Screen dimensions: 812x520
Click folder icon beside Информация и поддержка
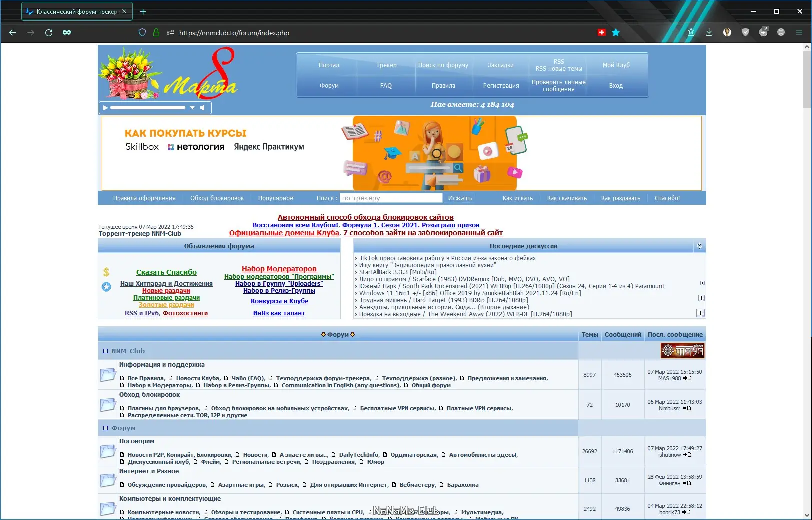tap(108, 375)
